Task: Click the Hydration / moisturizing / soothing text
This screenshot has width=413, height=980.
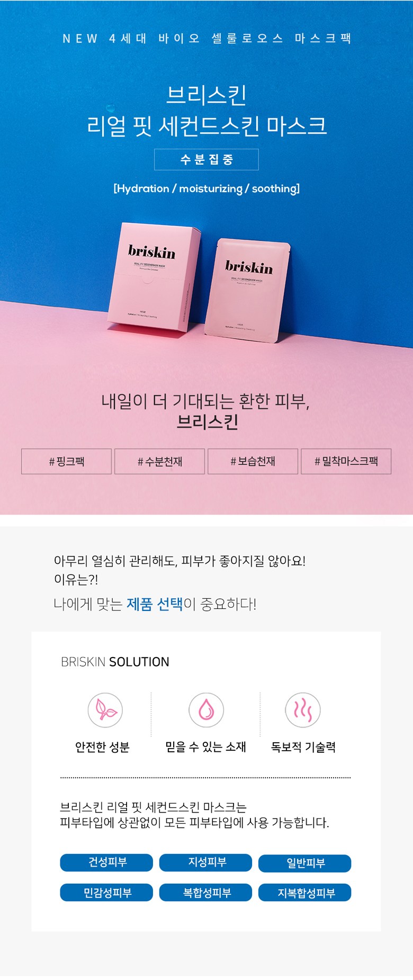Action: 206,188
